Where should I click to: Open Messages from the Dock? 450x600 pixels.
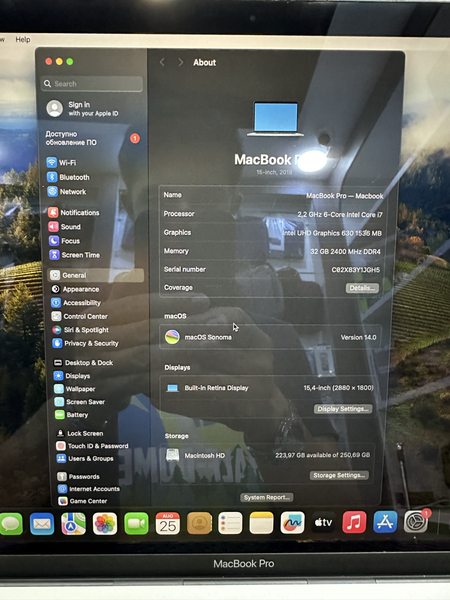click(11, 523)
